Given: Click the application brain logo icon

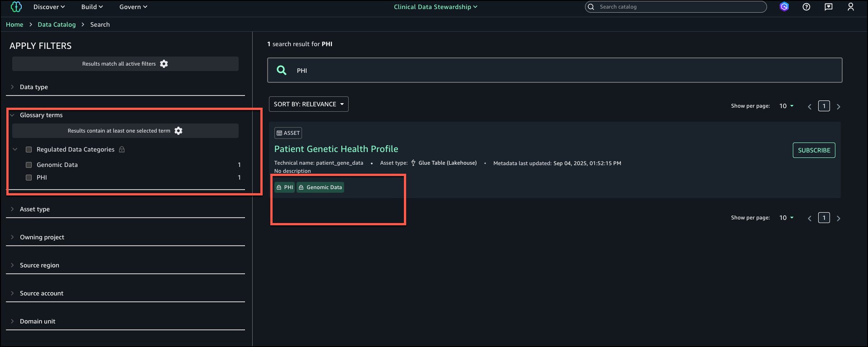Looking at the screenshot, I should point(16,7).
